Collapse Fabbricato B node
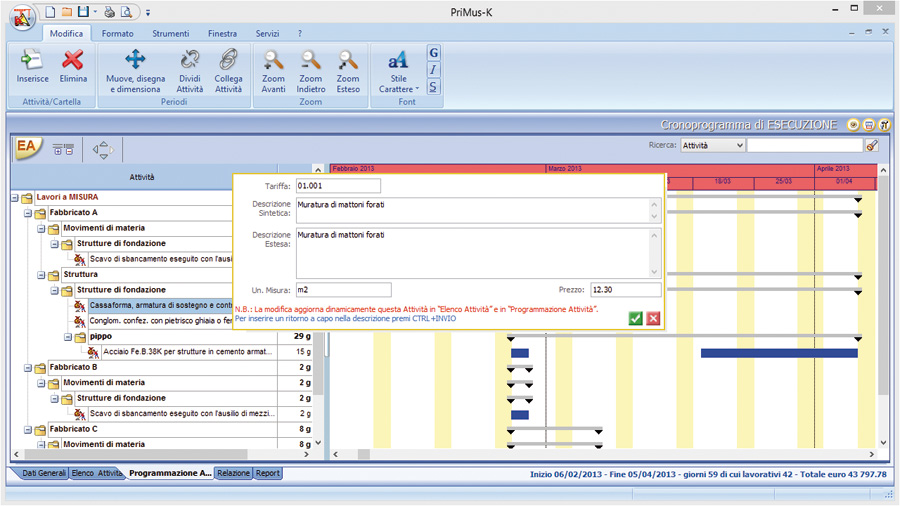This screenshot has width=900, height=506. click(28, 368)
